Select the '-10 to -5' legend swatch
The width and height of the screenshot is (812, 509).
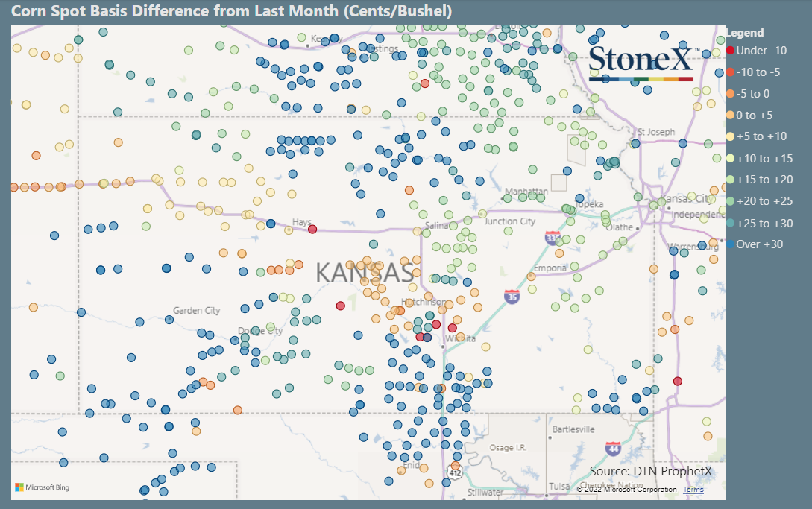pyautogui.click(x=730, y=72)
